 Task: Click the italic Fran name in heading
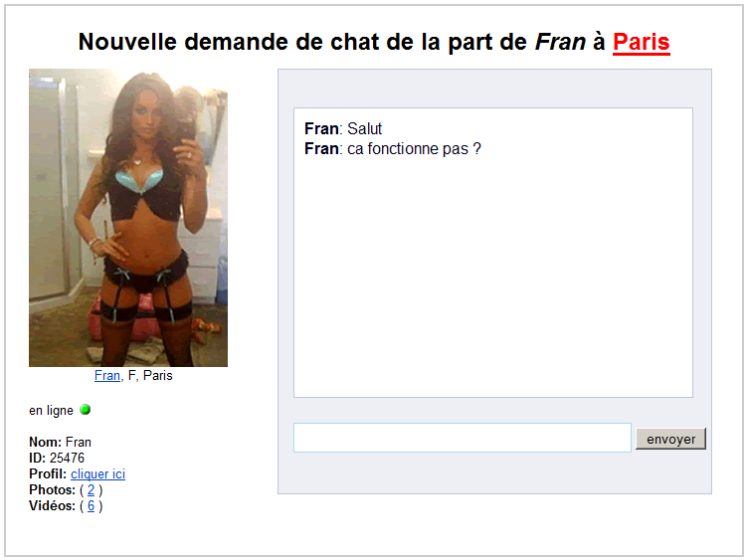click(x=560, y=42)
